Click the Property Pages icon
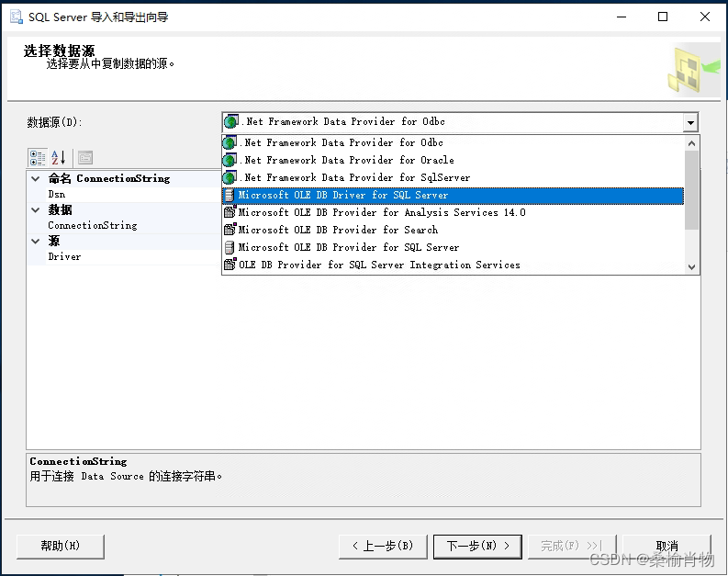The image size is (728, 576). tap(85, 157)
